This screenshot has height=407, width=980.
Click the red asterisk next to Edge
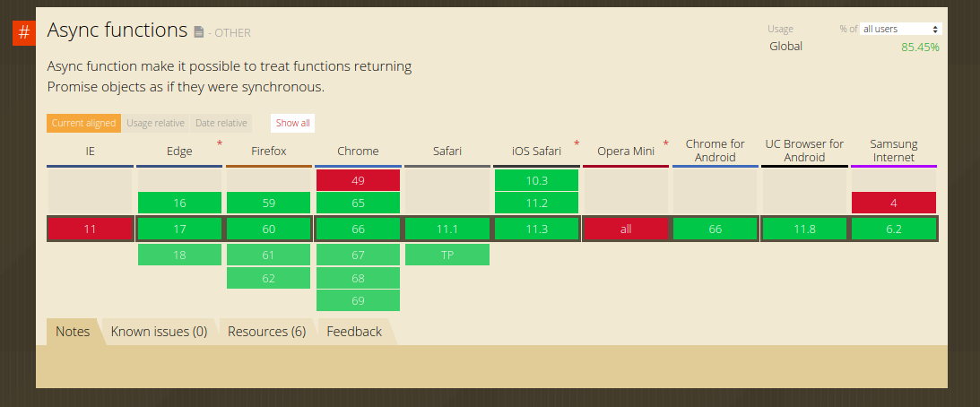(x=220, y=143)
